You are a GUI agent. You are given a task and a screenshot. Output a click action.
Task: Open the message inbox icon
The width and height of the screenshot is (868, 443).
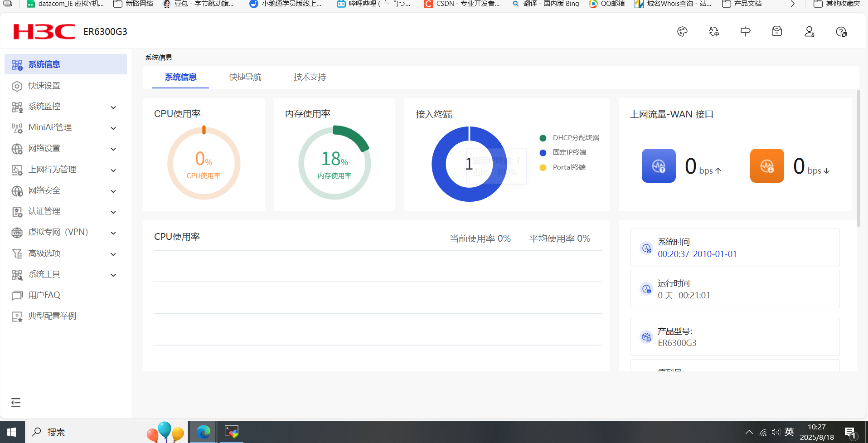(776, 31)
